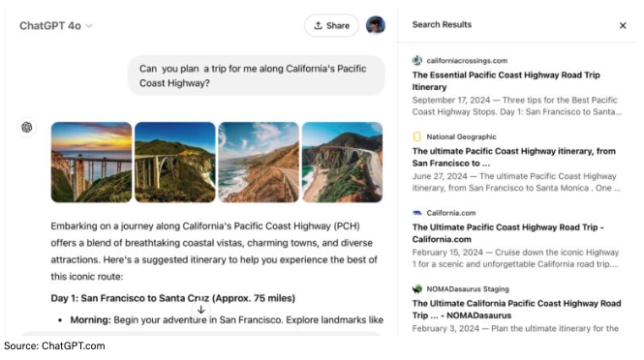
Task: Open the user profile avatar
Action: pos(376,25)
